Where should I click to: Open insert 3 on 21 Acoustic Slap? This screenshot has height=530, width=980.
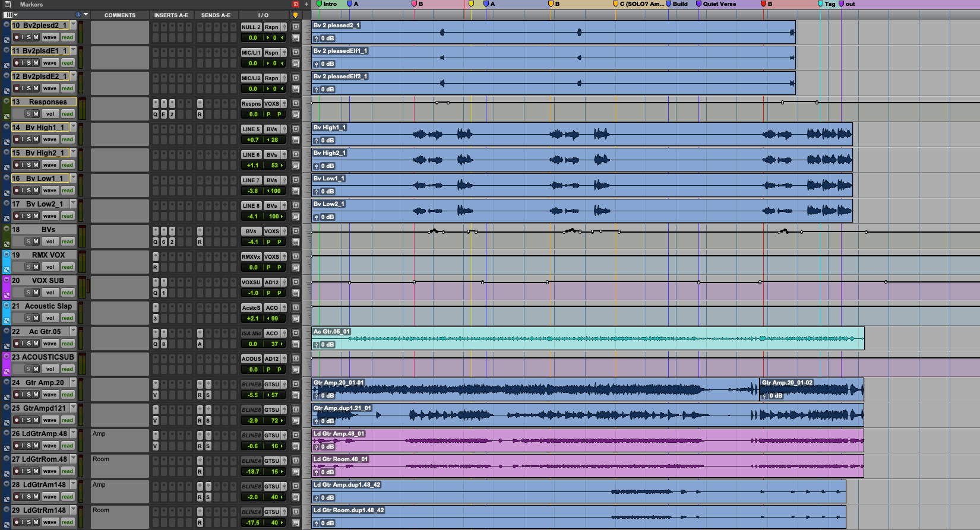coord(156,318)
